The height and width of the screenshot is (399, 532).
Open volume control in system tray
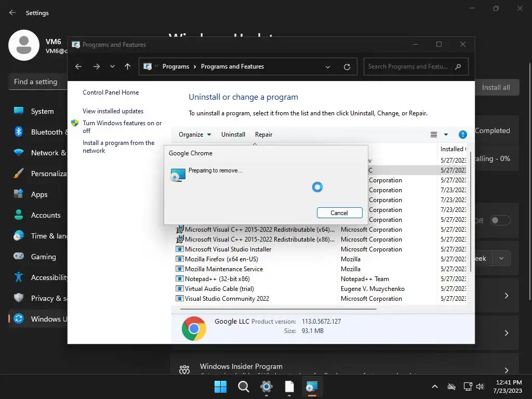pyautogui.click(x=480, y=387)
